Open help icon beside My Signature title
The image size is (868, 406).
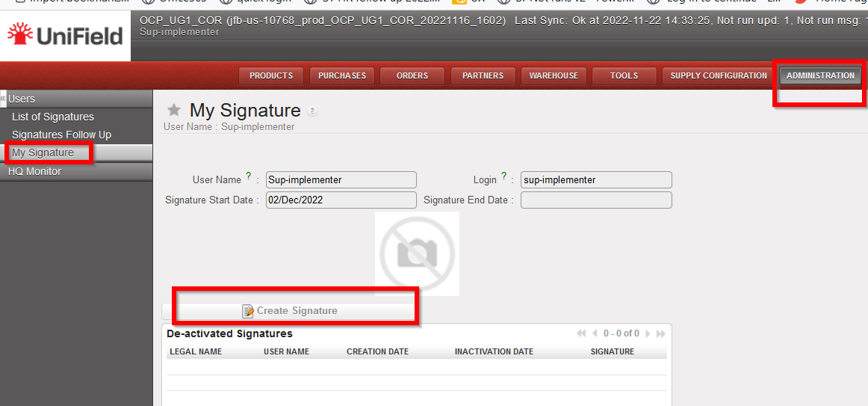[312, 111]
